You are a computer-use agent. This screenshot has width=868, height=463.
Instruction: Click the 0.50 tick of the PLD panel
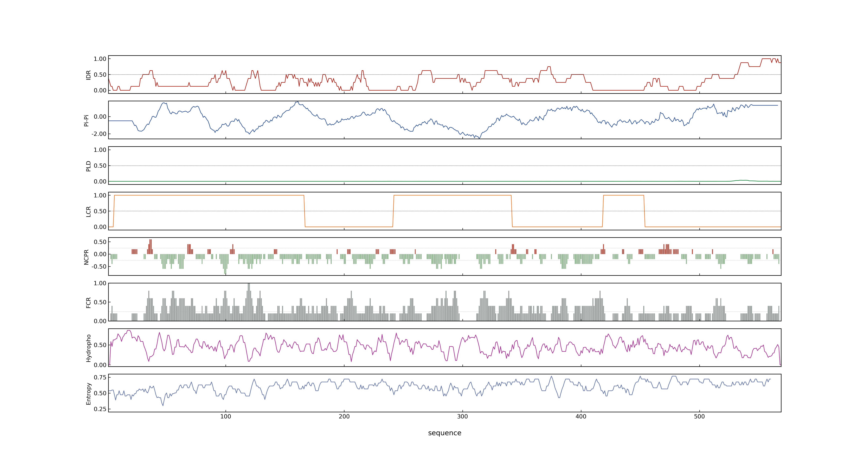point(100,166)
